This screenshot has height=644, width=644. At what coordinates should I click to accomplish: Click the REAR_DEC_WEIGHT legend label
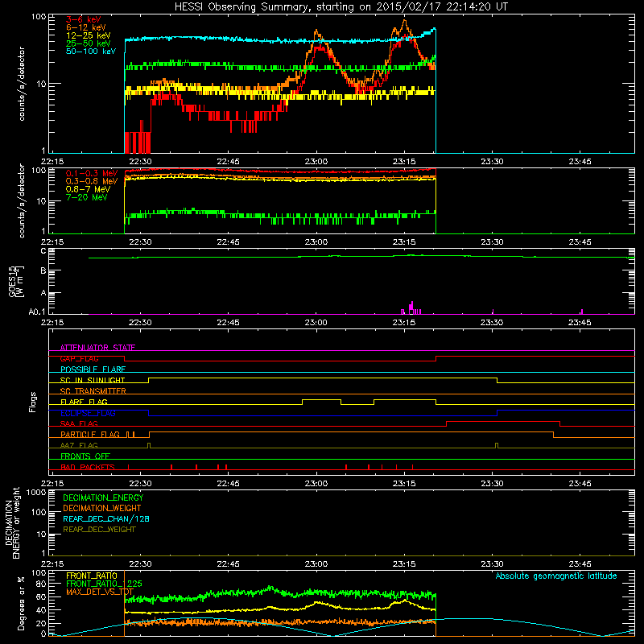click(x=99, y=530)
